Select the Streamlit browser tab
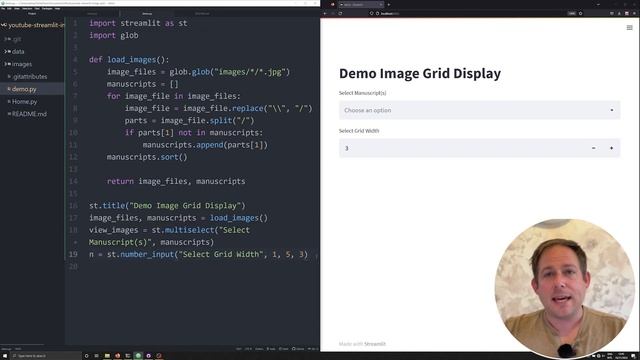The image size is (640, 360). [361, 4]
